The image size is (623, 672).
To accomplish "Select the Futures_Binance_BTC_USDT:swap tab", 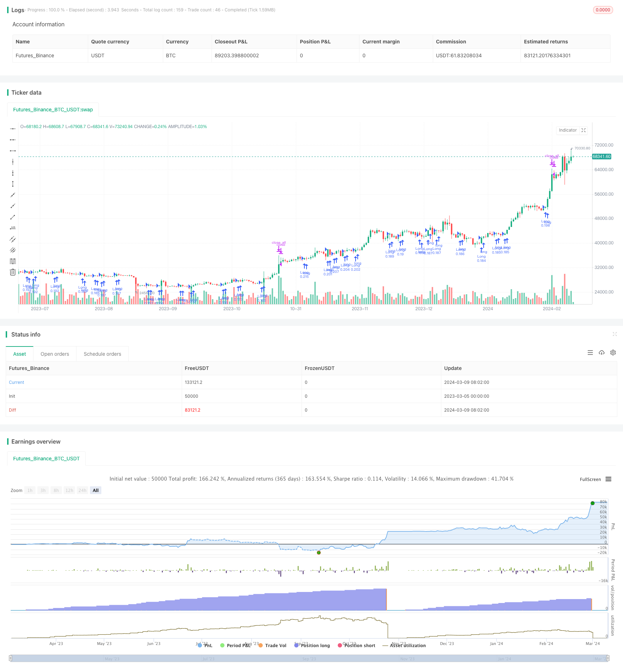I will (x=53, y=110).
